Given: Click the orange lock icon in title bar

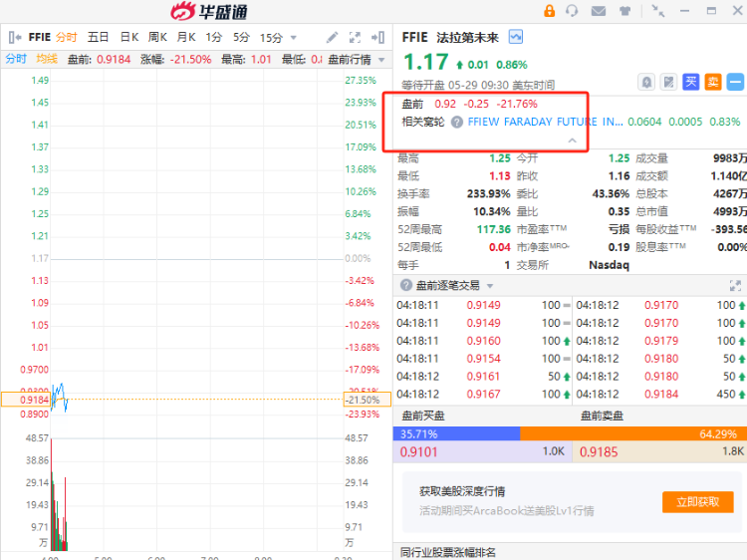Looking at the screenshot, I should tap(549, 11).
